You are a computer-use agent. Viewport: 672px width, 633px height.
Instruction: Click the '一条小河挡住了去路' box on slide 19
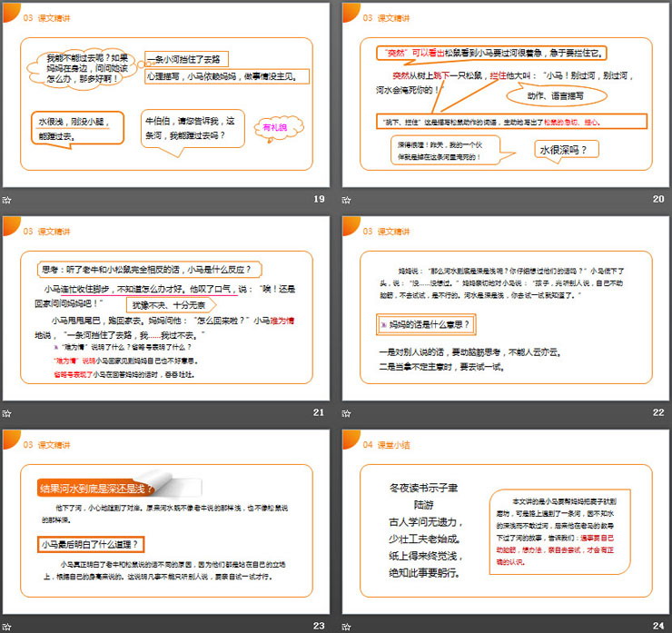coord(186,59)
